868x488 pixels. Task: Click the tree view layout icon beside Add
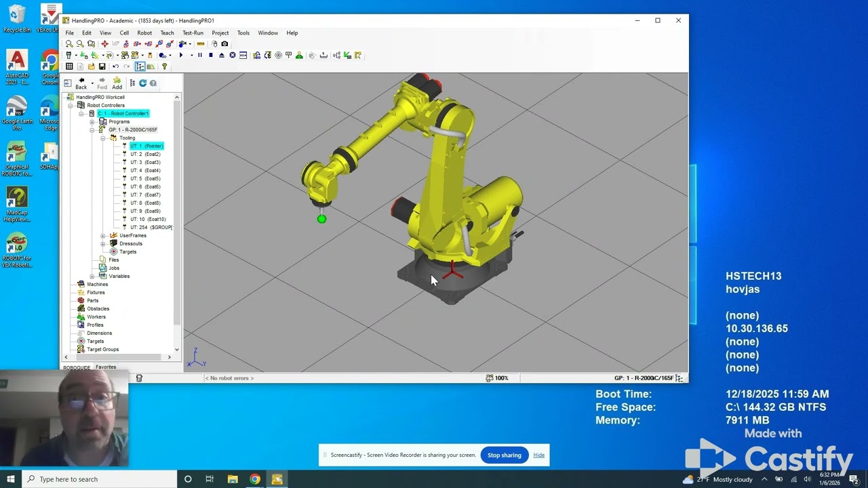point(132,83)
